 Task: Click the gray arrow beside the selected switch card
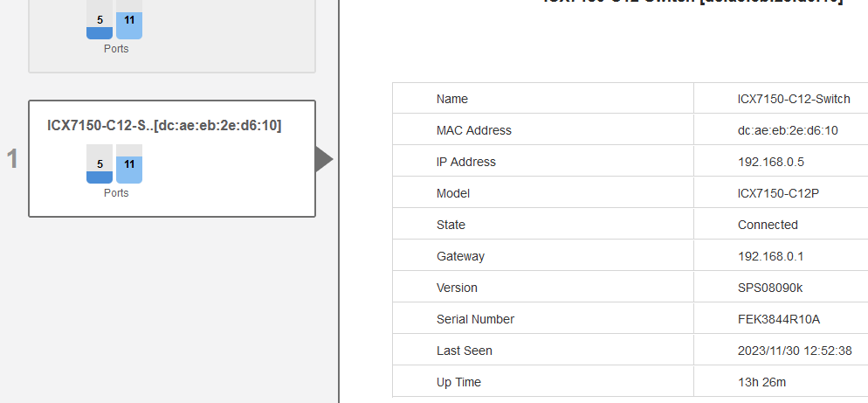coord(323,159)
